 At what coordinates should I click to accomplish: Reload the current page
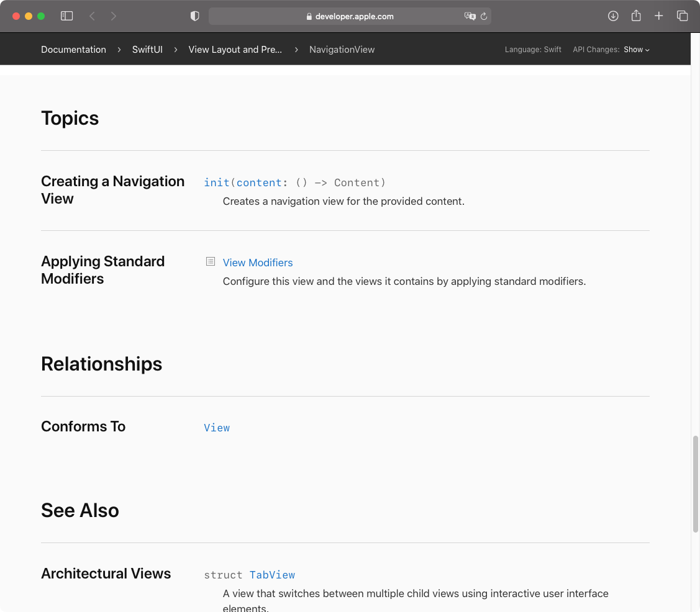[x=484, y=16]
